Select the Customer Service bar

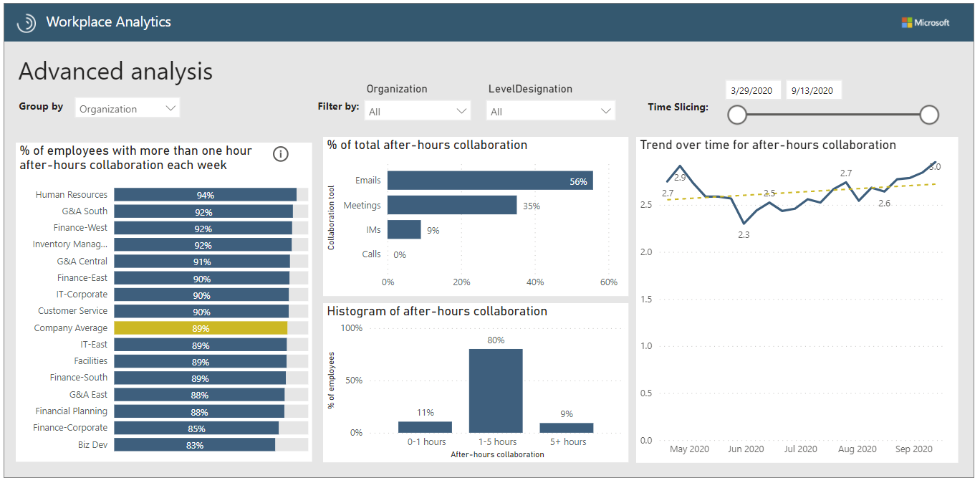201,311
